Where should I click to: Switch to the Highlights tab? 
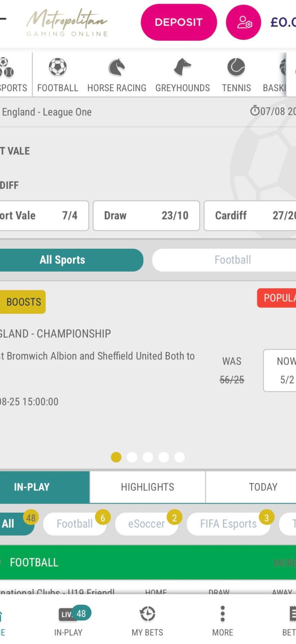(147, 487)
